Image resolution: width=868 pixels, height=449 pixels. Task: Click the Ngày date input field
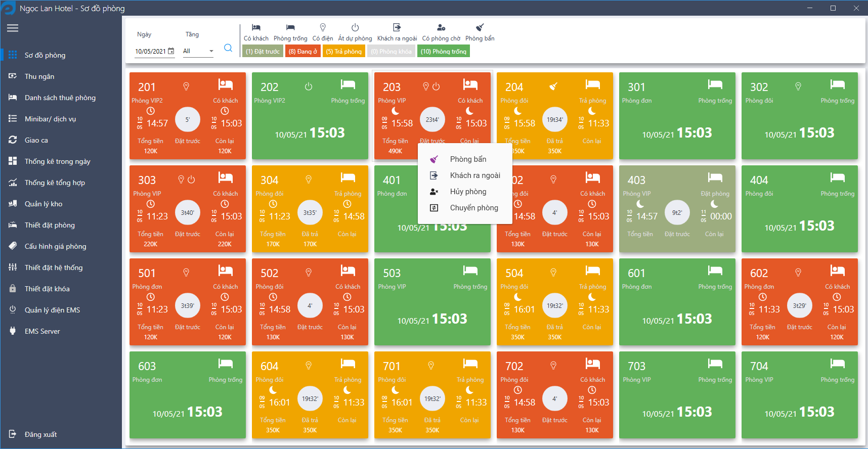pyautogui.click(x=150, y=51)
